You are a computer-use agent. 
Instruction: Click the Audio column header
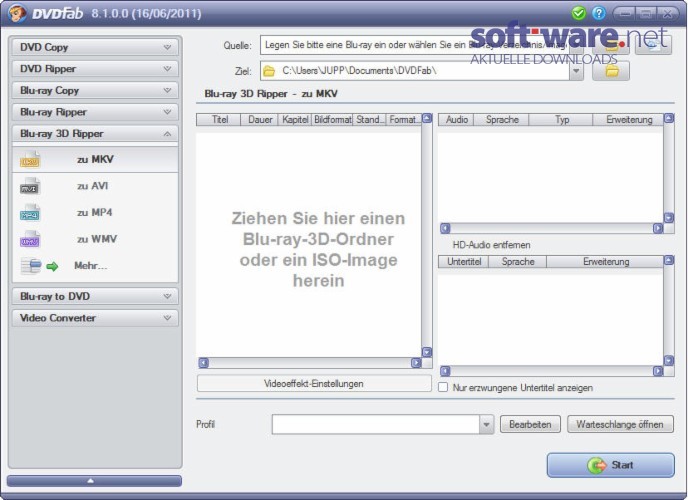tap(456, 120)
